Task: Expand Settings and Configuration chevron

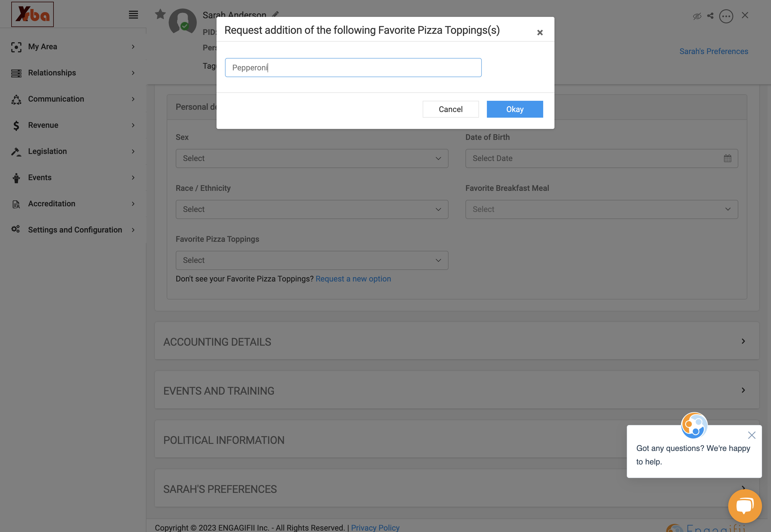Action: [x=133, y=230]
